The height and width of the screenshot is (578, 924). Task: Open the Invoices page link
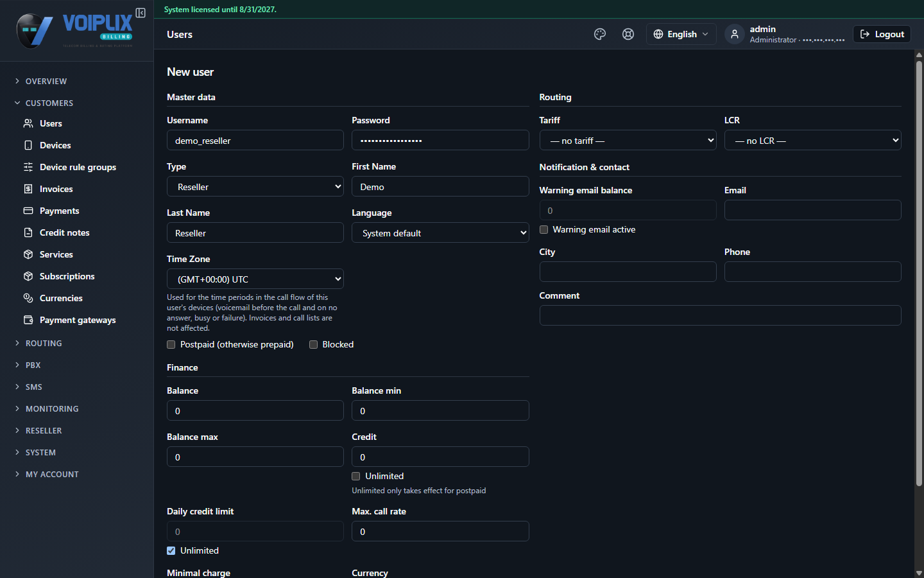(x=56, y=189)
